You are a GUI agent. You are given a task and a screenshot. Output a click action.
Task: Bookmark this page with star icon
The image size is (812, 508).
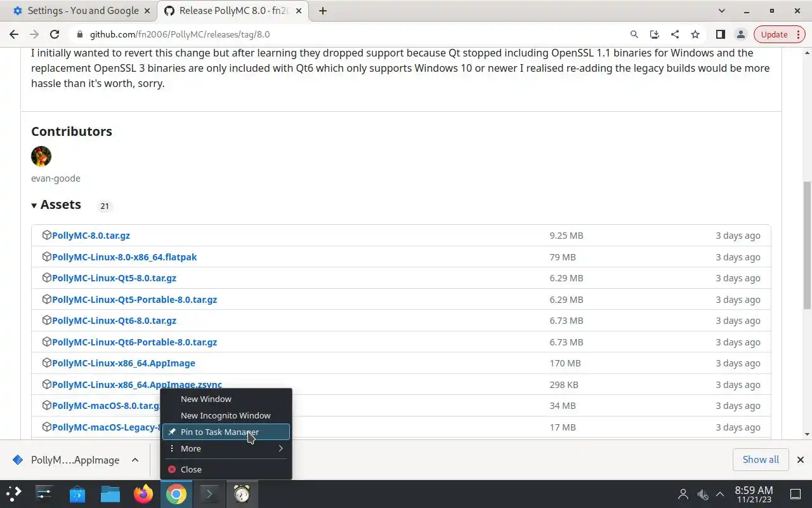[x=695, y=34]
